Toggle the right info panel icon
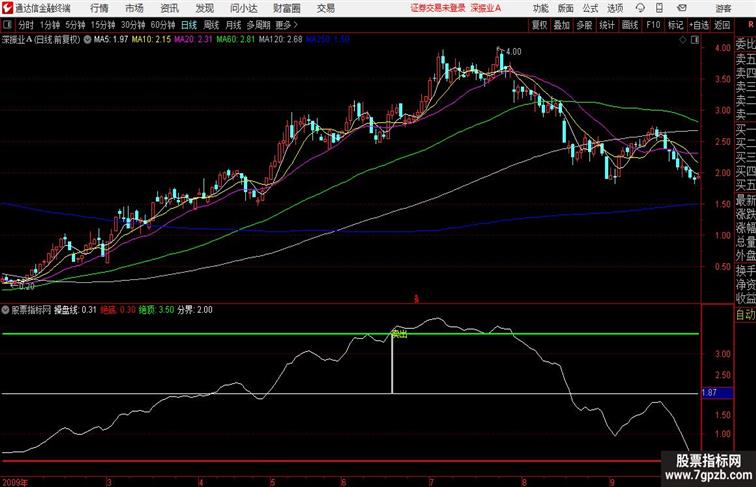756x487 pixels. pos(695,40)
